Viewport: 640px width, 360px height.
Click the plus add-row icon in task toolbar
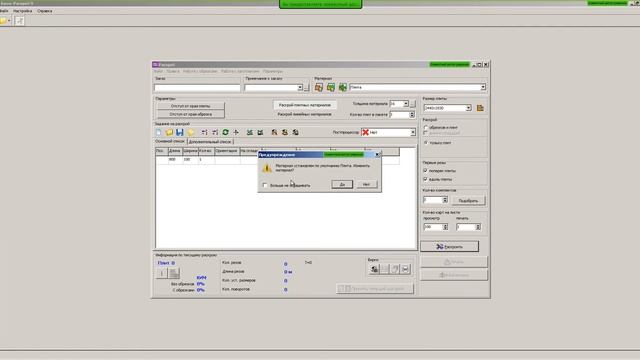coord(236,132)
